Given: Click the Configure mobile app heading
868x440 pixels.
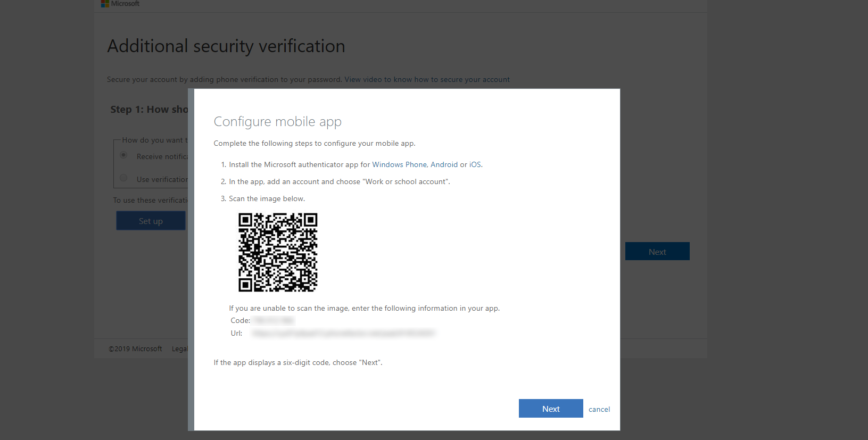Looking at the screenshot, I should [x=277, y=122].
